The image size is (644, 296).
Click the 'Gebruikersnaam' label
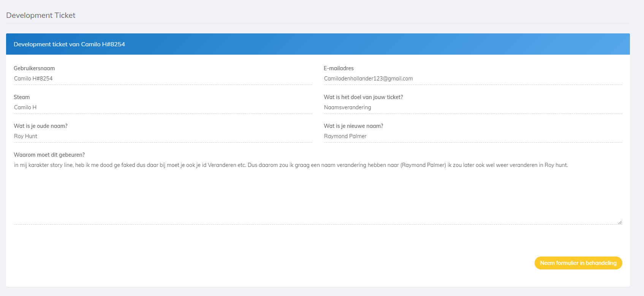(x=34, y=68)
